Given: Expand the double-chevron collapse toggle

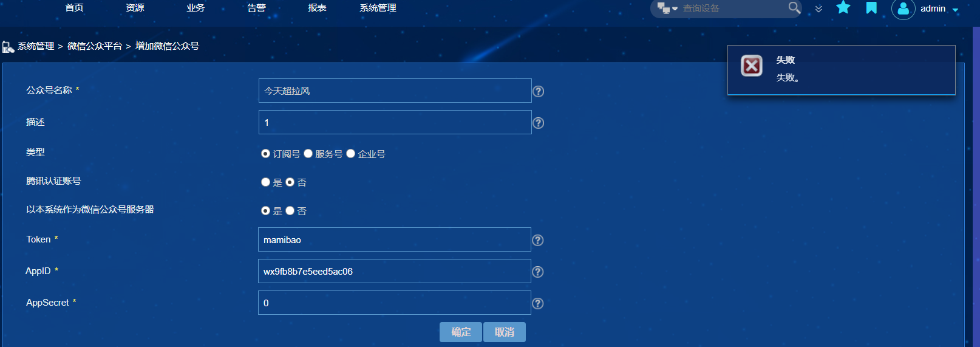Looking at the screenshot, I should point(818,9).
